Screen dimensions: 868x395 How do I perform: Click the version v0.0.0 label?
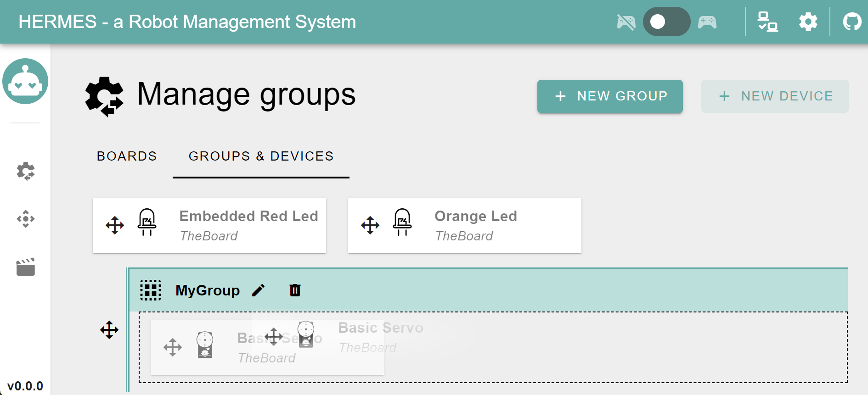[x=25, y=386]
